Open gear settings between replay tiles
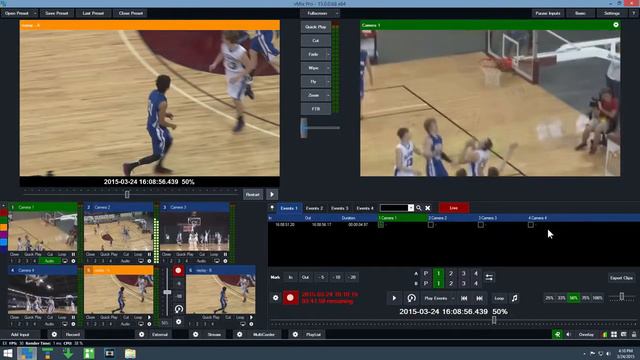The width and height of the screenshot is (640, 360). click(179, 322)
